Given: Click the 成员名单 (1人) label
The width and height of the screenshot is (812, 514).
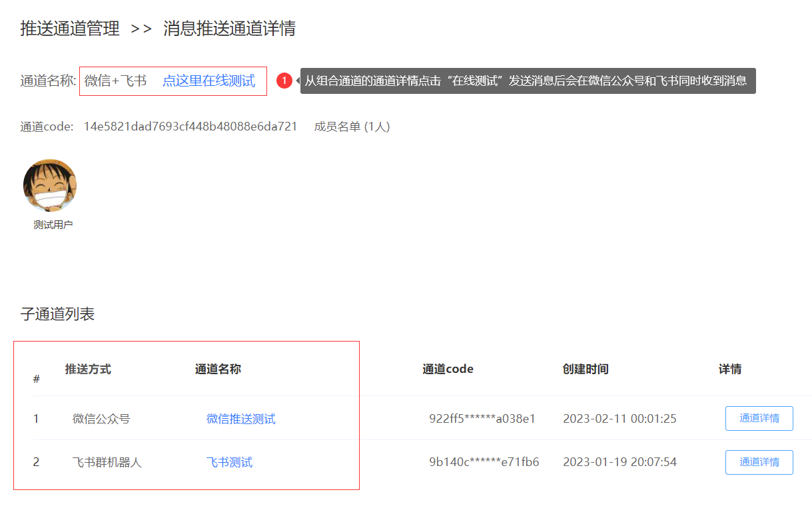Looking at the screenshot, I should 352,127.
